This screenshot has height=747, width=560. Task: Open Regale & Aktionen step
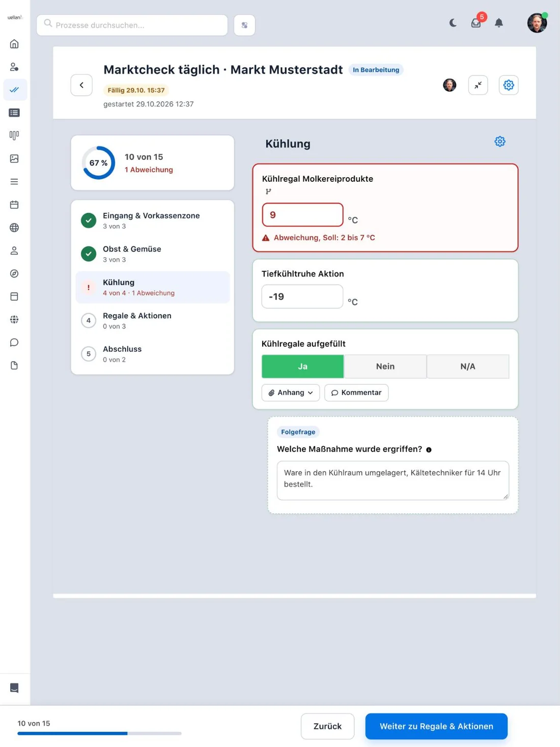tap(153, 320)
